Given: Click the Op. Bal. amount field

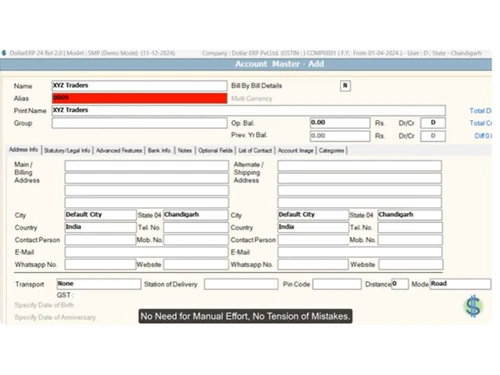Looking at the screenshot, I should (340, 123).
